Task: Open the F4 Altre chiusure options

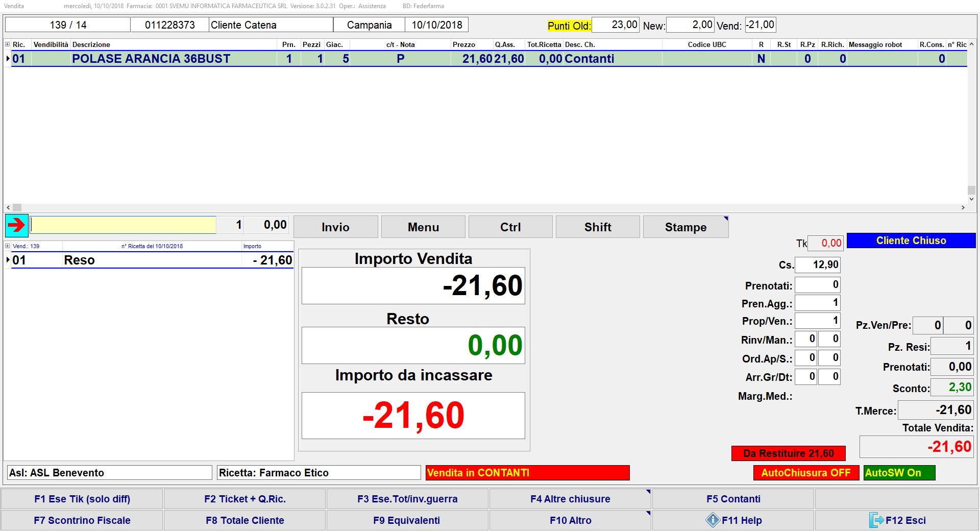Action: 570,499
